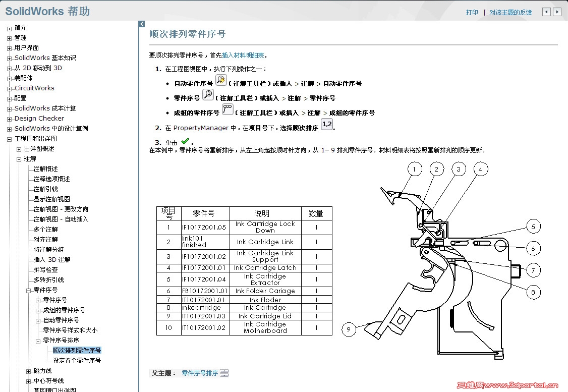Screen dimensions: 568x392
Task: Open the parent topic 零件序号排序 link
Action: coord(200,373)
